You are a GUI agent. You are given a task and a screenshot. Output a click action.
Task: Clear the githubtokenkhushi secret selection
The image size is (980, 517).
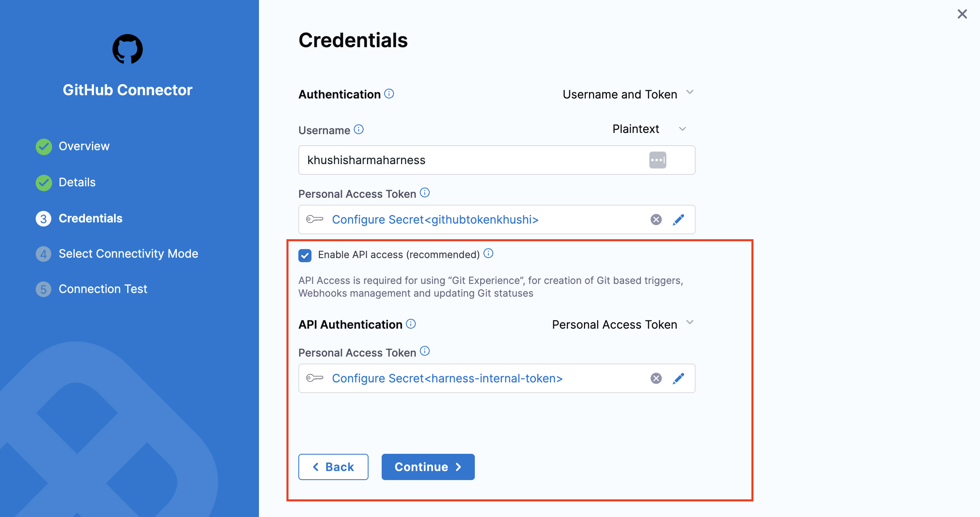pyautogui.click(x=656, y=220)
